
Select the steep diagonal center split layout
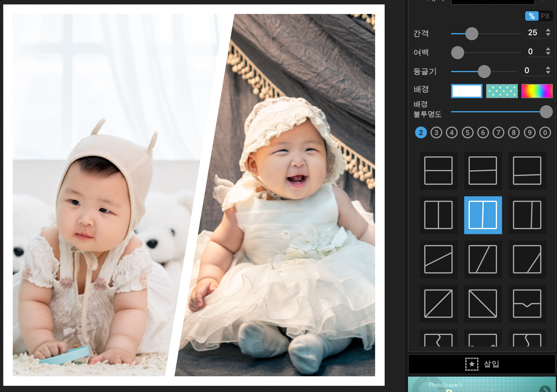[x=483, y=259]
